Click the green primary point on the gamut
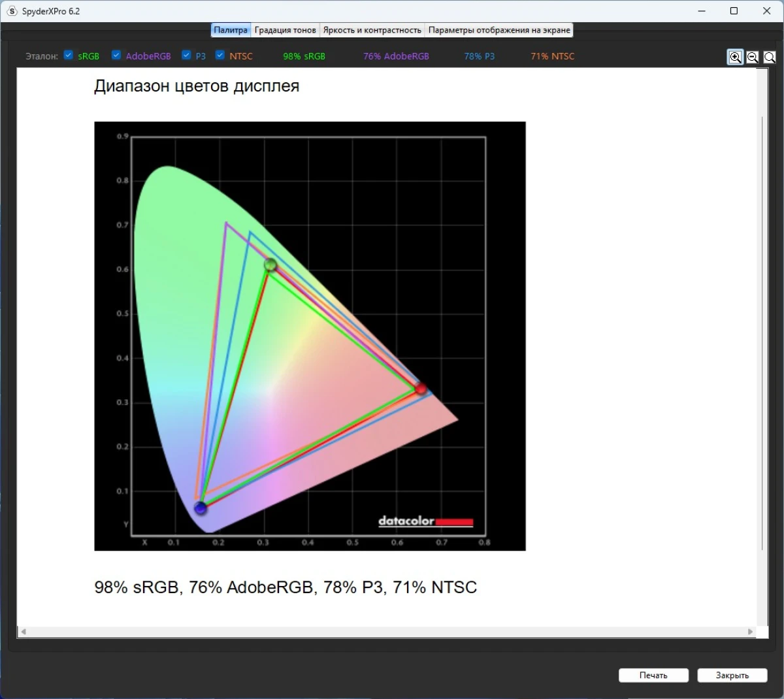This screenshot has height=699, width=784. click(270, 265)
